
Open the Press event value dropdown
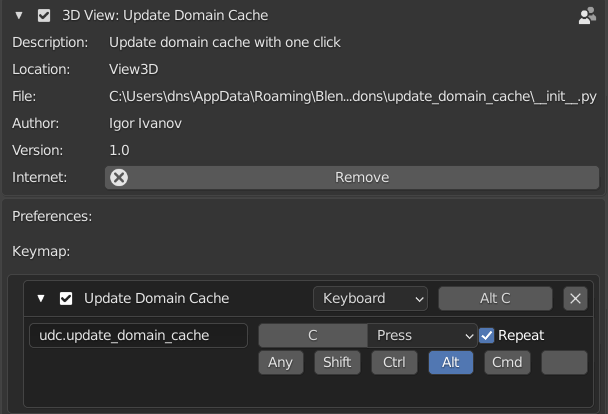[422, 335]
